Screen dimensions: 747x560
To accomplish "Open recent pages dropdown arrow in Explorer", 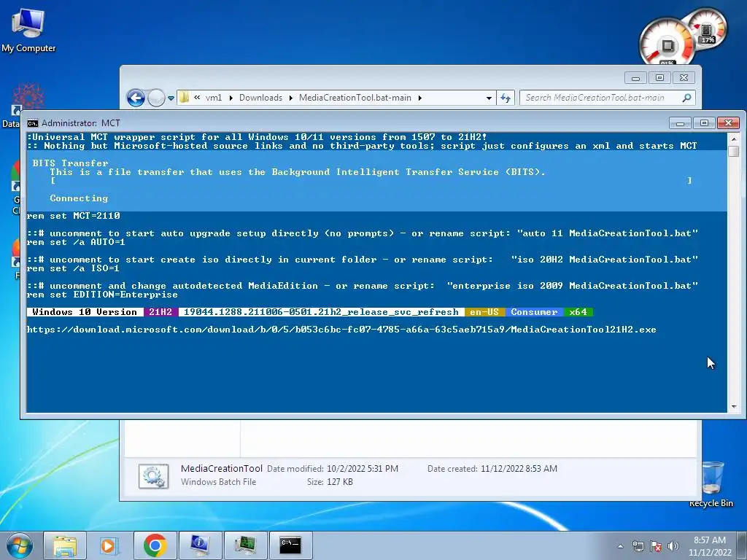I will tap(171, 98).
